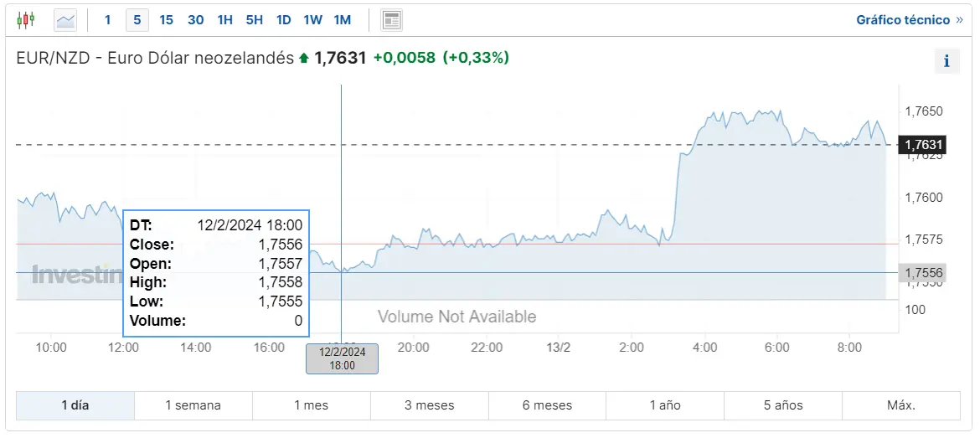Switch to the 1 mes range tab
The image size is (980, 438).
pos(312,405)
